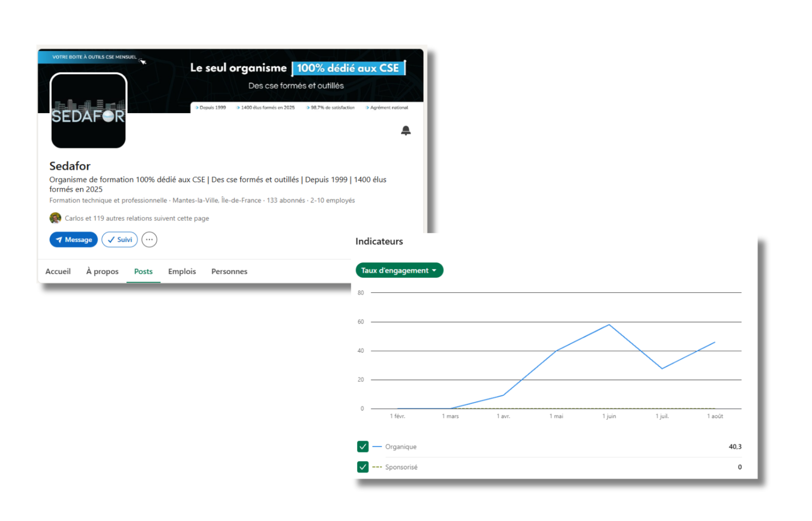Uncheck the Organique series checkbox
Screen dimensions: 812x521
tap(363, 447)
